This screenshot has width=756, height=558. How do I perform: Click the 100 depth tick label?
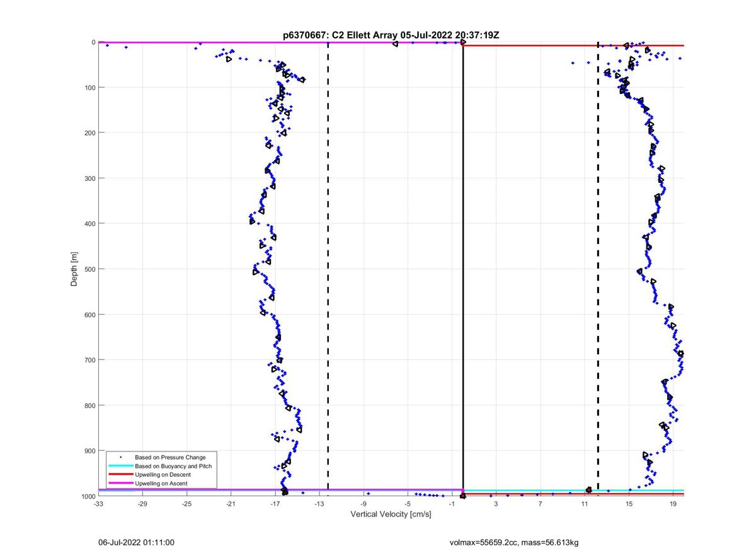[89, 87]
